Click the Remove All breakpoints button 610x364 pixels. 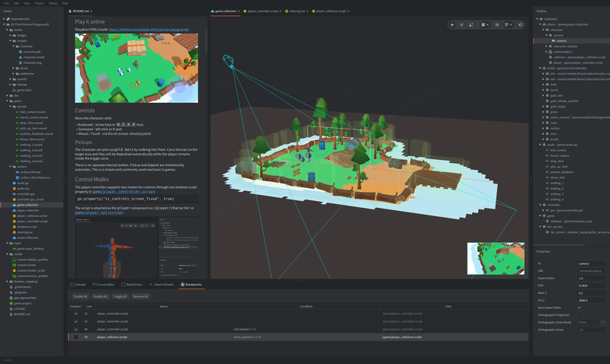click(140, 296)
